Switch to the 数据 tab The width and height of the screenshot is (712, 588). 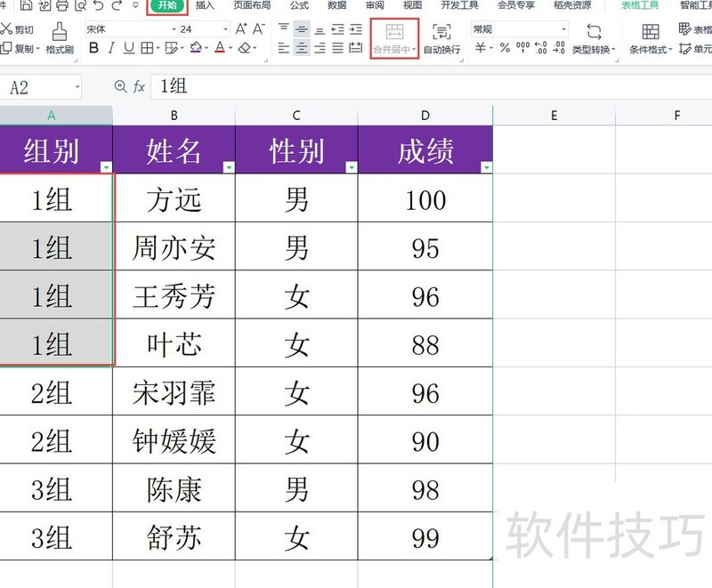click(x=337, y=5)
